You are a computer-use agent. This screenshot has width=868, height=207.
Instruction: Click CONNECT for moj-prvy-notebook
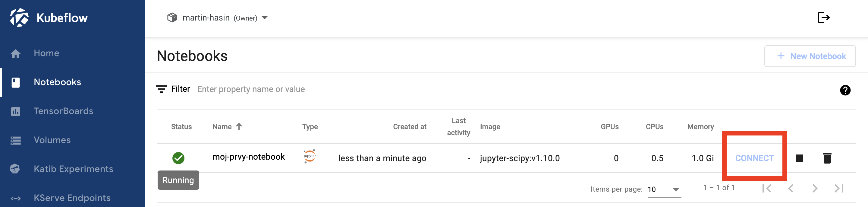tap(754, 158)
